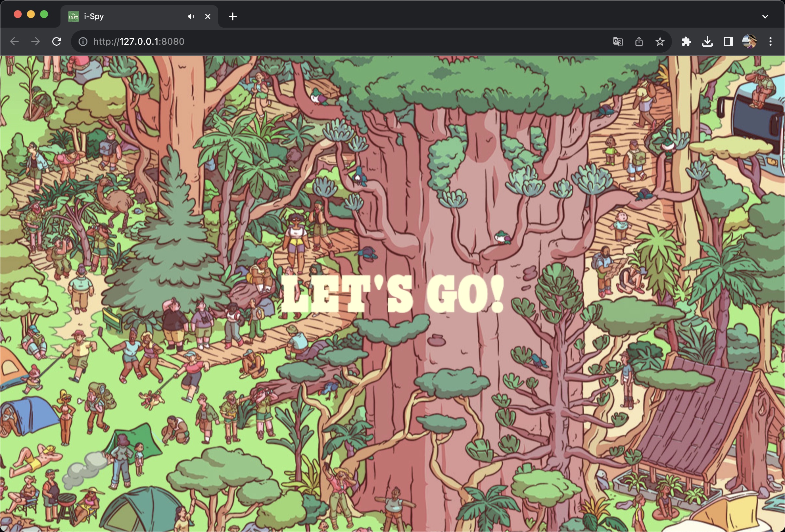This screenshot has width=785, height=532.
Task: Click the Translate this page icon
Action: pyautogui.click(x=617, y=41)
